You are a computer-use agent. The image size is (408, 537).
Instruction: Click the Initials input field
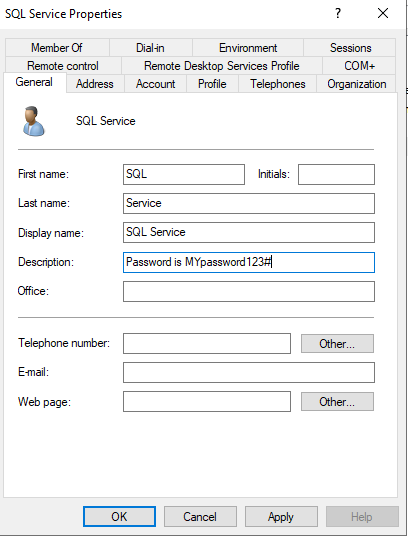tap(336, 174)
